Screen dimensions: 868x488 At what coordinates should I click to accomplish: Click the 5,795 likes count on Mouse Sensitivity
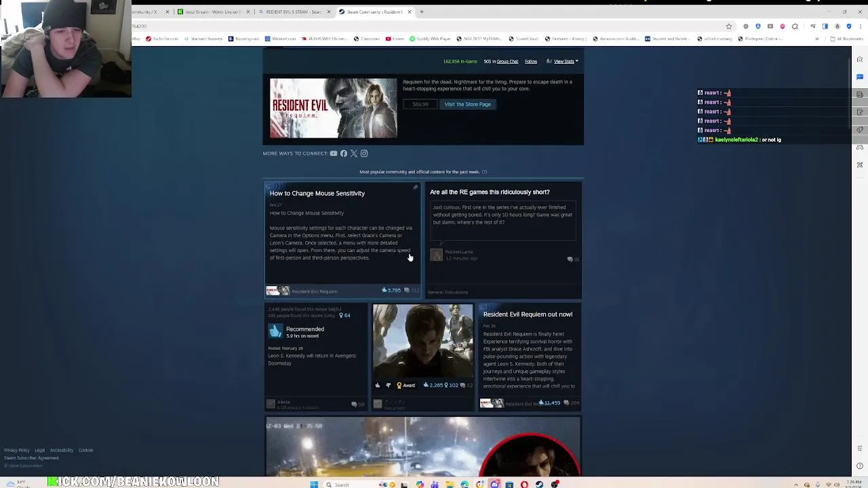coord(391,290)
